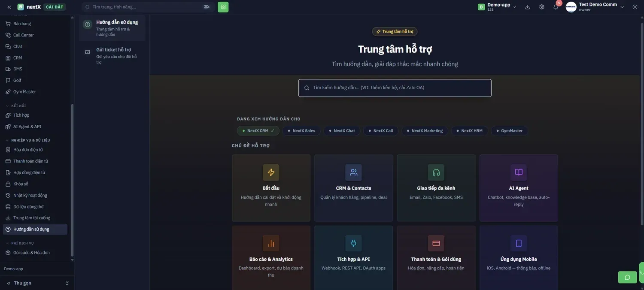Image resolution: width=644 pixels, height=290 pixels.
Task: Select NextX HRM guide filter chip
Action: (469, 131)
